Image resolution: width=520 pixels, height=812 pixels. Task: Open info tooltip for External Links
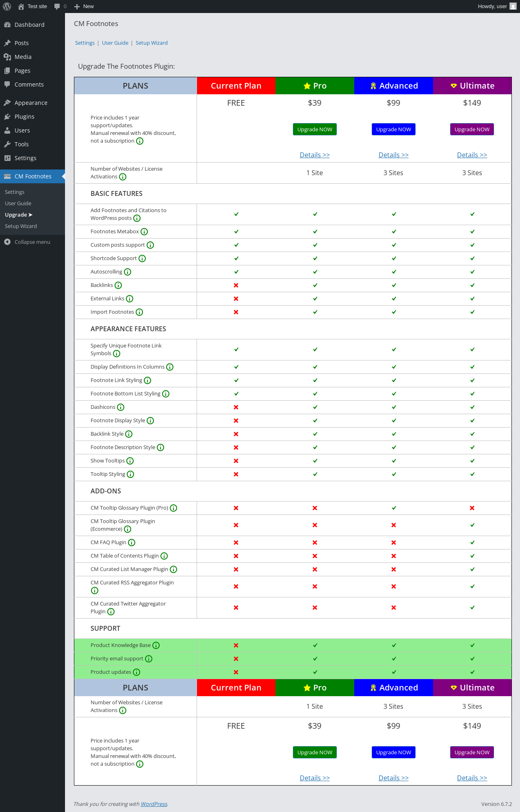(130, 299)
